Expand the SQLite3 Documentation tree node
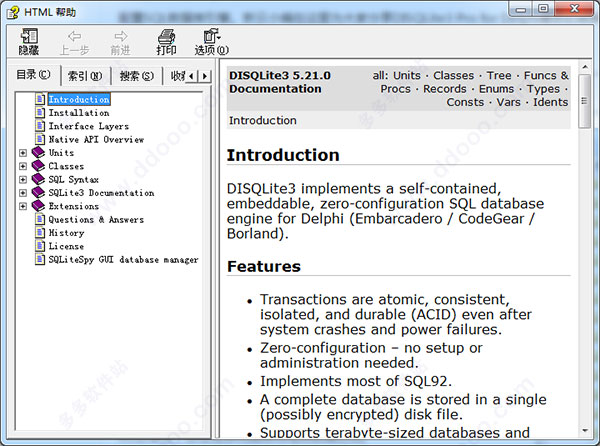 click(23, 193)
